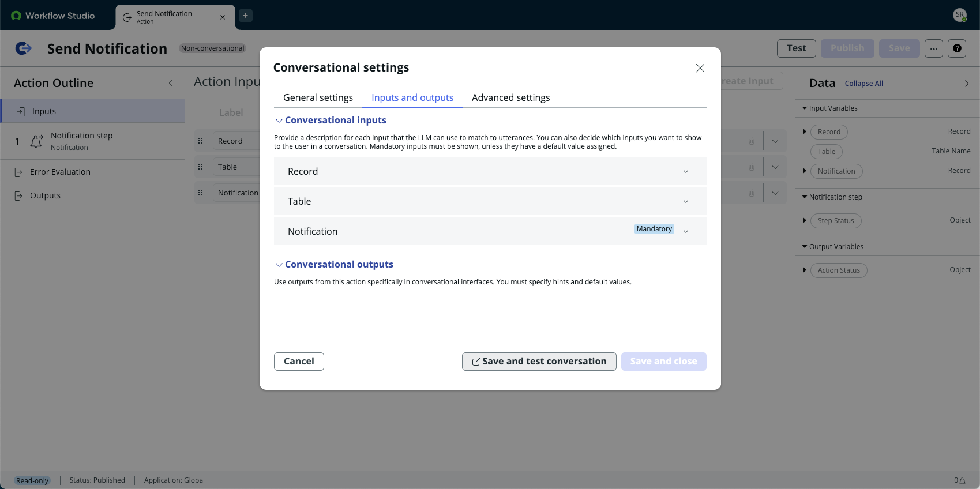Click the Notification data pill

(836, 171)
